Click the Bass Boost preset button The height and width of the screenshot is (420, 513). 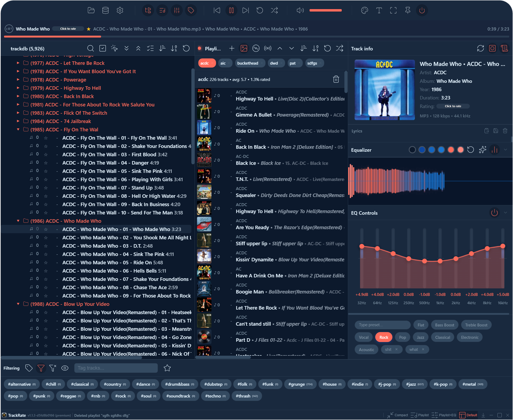[x=444, y=325]
